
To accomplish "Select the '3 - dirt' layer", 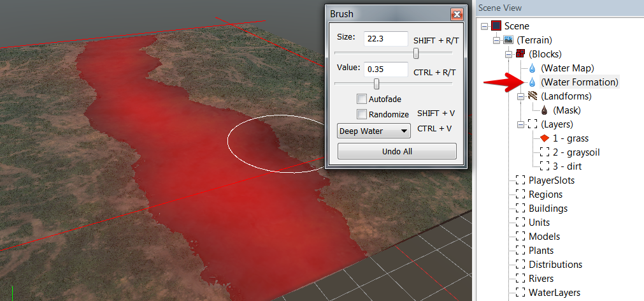I will [567, 166].
